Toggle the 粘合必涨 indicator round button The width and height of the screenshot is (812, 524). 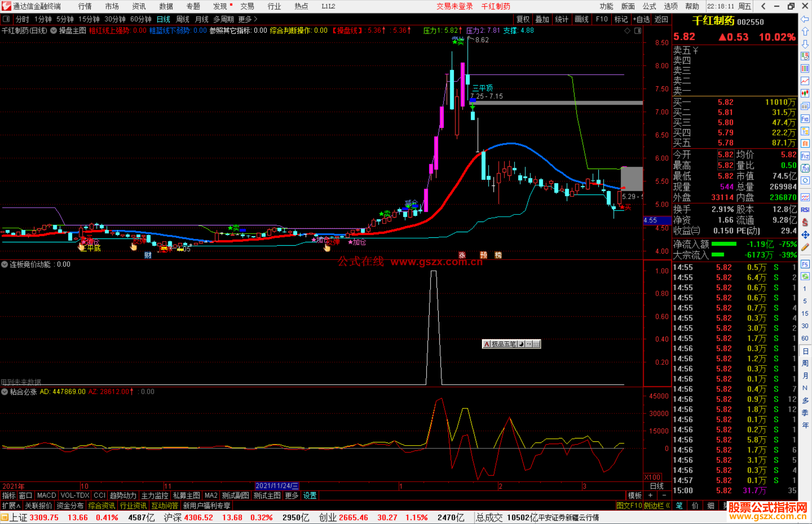pos(5,392)
